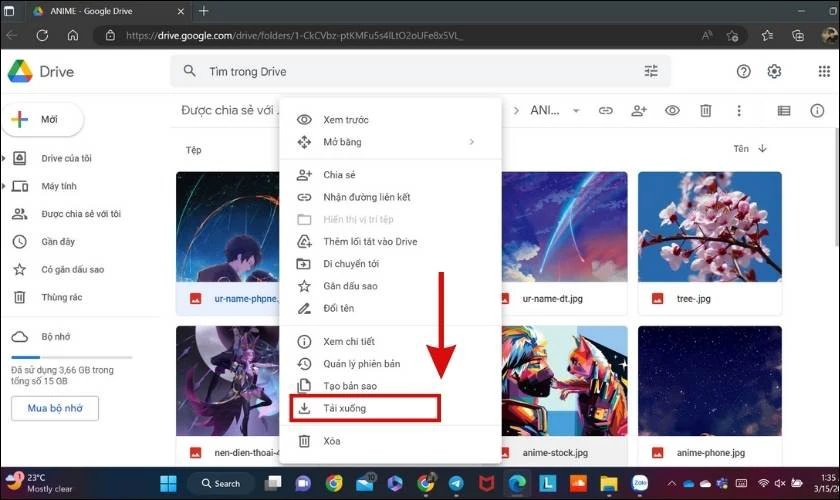Select the ur-name-phpne image thumbnail

tap(228, 227)
